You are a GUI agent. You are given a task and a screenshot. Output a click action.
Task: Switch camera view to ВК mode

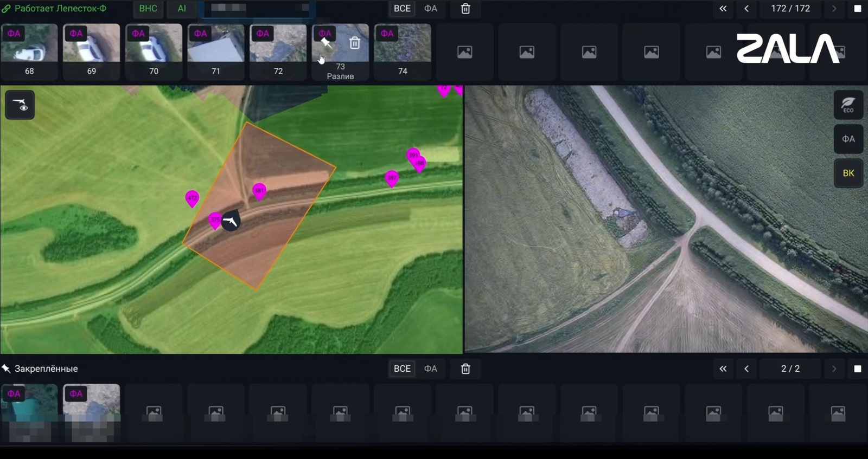coord(848,173)
